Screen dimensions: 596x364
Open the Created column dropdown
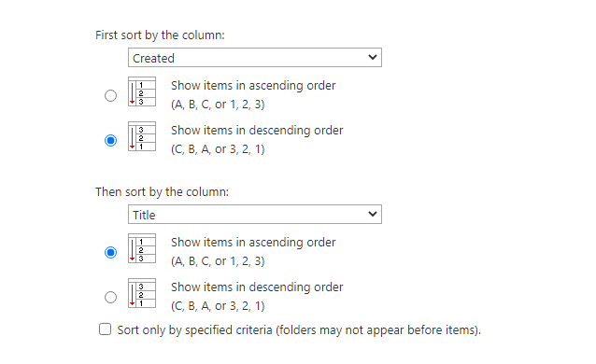click(255, 58)
